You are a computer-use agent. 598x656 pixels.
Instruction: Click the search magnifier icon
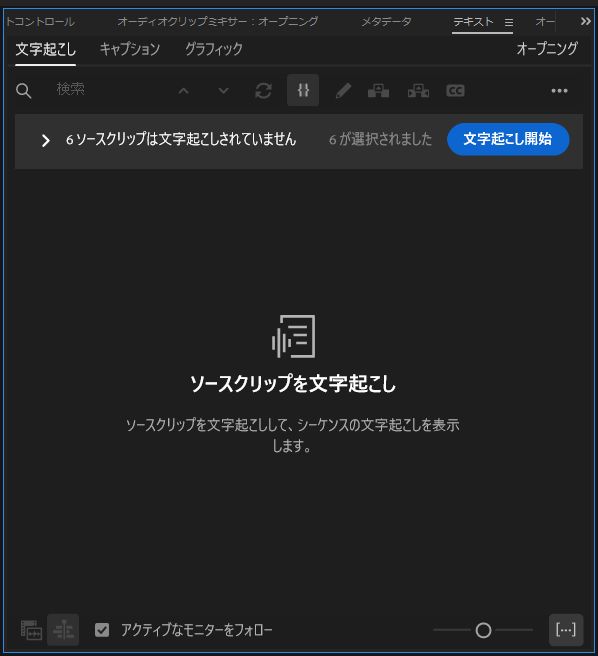(x=23, y=90)
